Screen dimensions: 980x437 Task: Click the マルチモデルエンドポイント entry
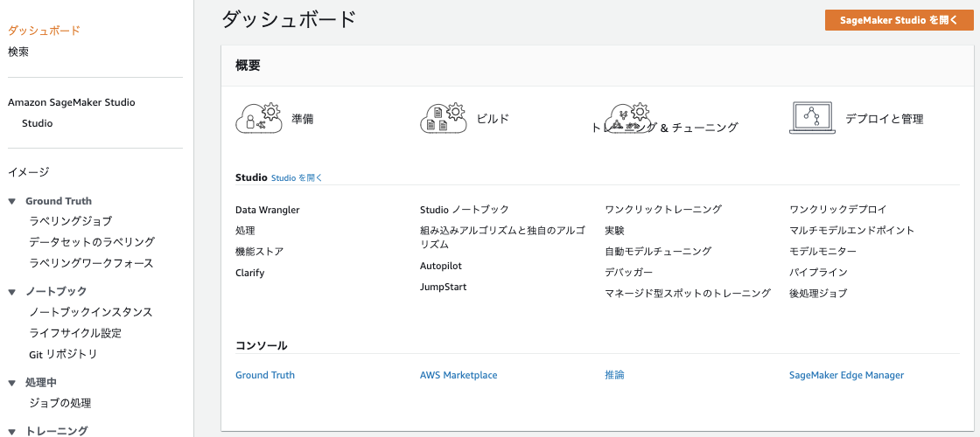(852, 231)
